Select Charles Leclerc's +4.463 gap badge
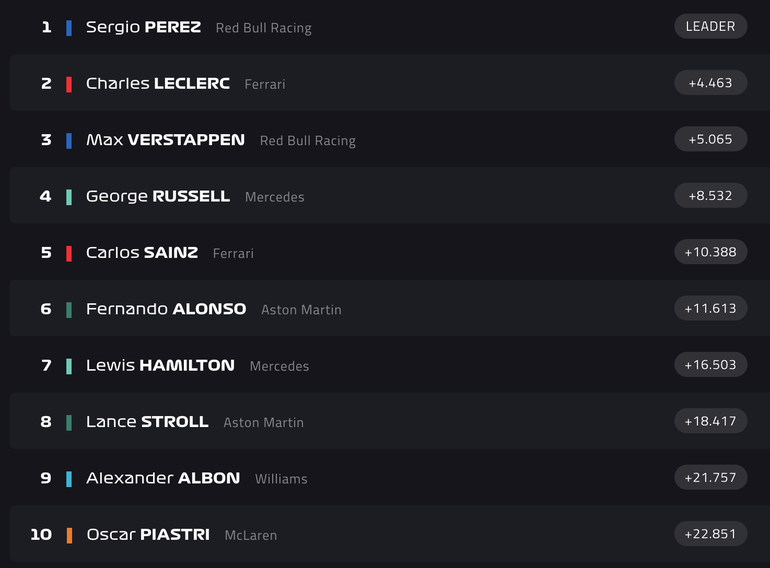This screenshot has width=770, height=568. (x=711, y=82)
